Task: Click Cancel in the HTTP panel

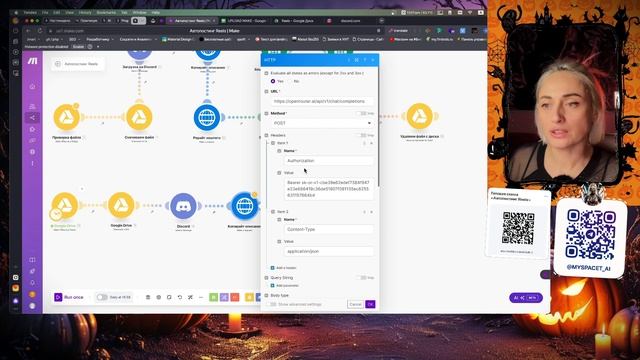Action: point(356,304)
